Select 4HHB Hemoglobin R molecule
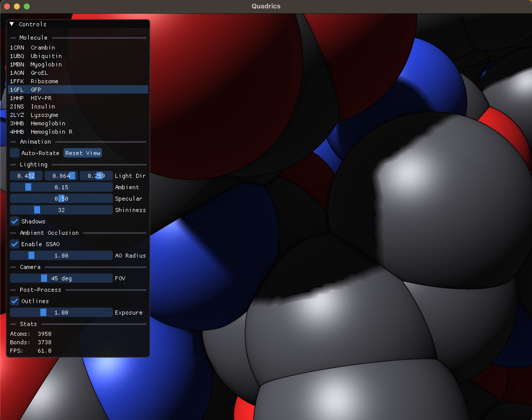Viewport: 532px width, 420px height. [78, 132]
